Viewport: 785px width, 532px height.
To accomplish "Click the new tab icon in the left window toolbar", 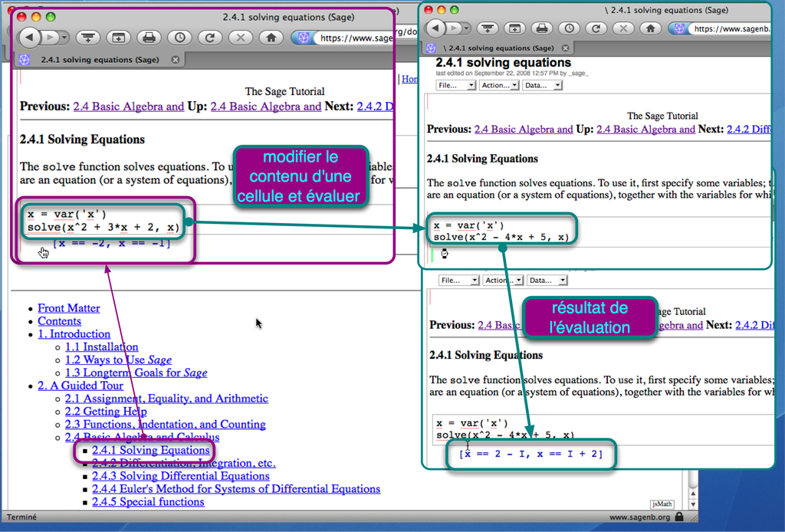I will pyautogui.click(x=119, y=38).
